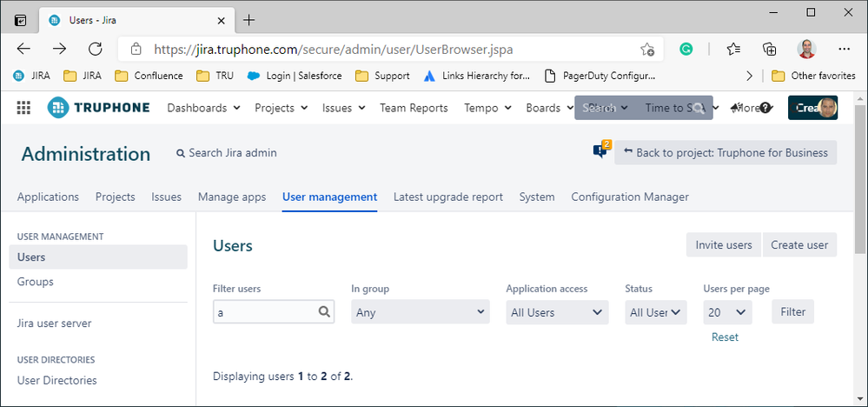Screen dimensions: 868x407
Task: Click the Grammarly extension icon
Action: pyautogui.click(x=686, y=50)
